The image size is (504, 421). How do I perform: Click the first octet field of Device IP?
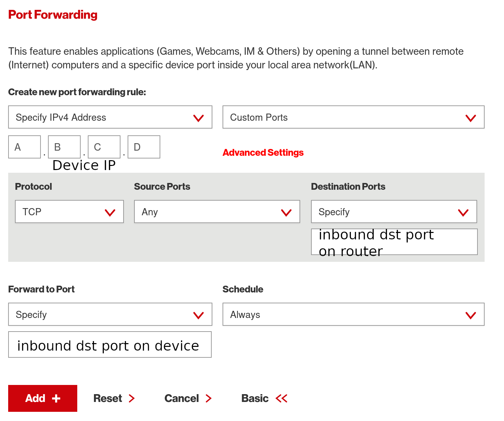pyautogui.click(x=24, y=147)
